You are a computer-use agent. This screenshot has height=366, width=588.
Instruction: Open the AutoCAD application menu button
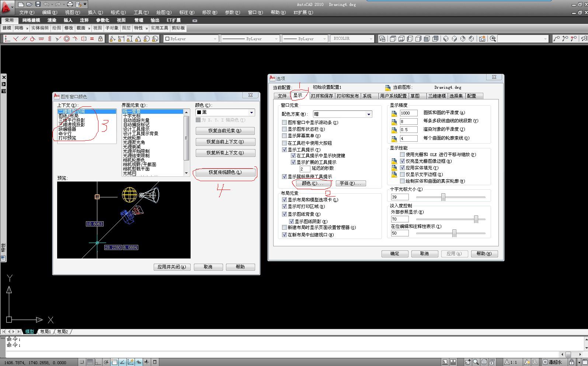[7, 7]
